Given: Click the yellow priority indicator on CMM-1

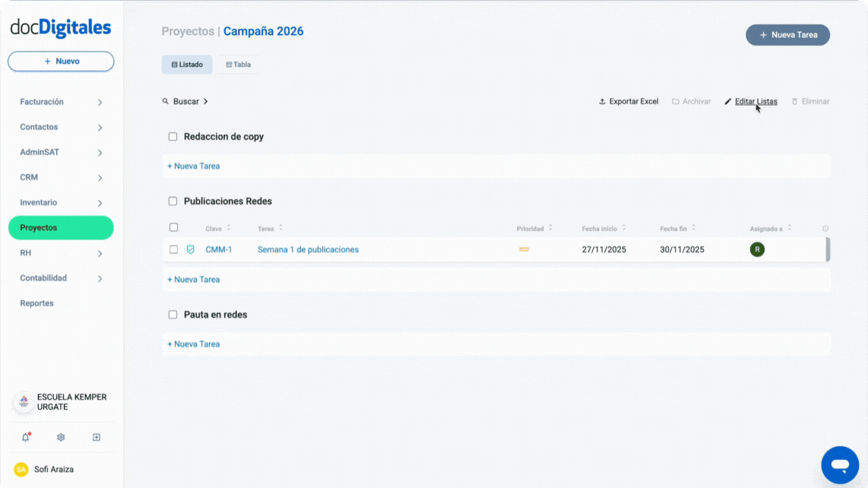Looking at the screenshot, I should pyautogui.click(x=524, y=249).
